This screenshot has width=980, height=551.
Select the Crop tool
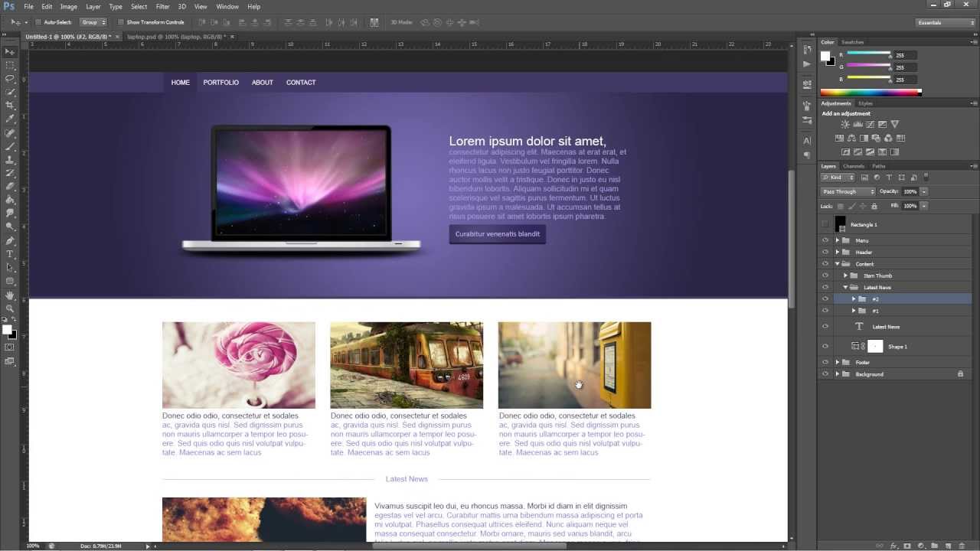click(x=10, y=106)
